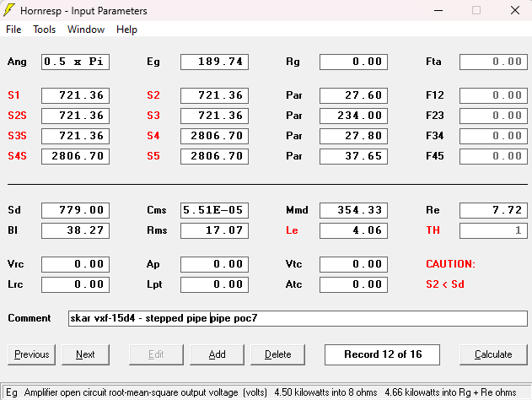The width and height of the screenshot is (532, 400).
Task: Click the Par field showing 234.00
Action: [x=353, y=116]
